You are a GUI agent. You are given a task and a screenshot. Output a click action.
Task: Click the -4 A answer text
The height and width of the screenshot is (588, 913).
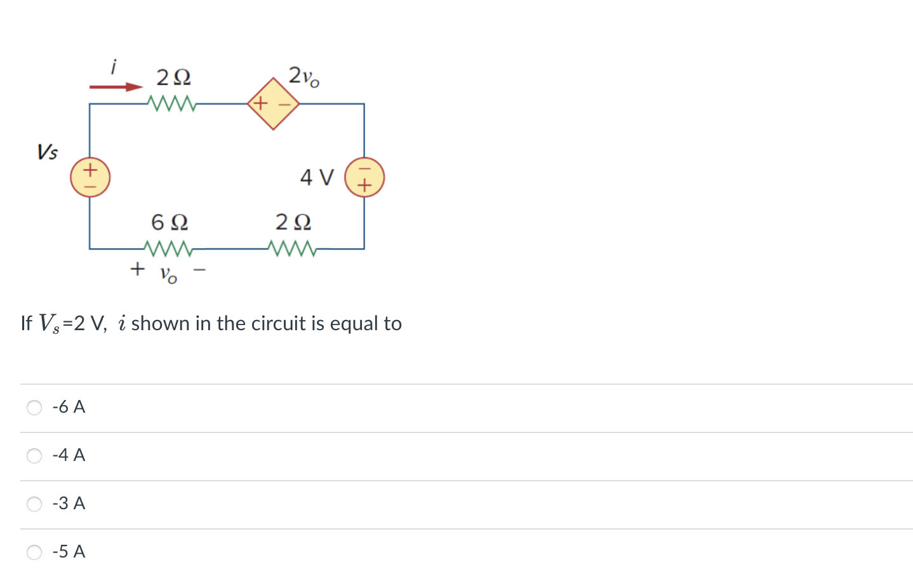69,455
